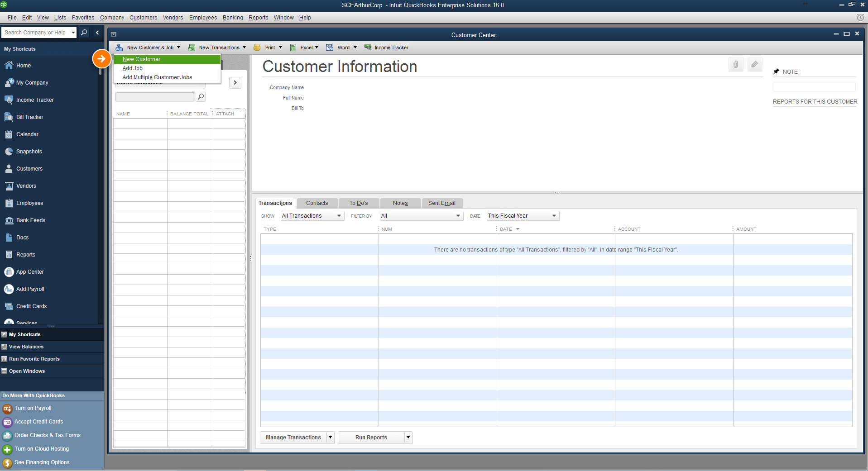This screenshot has height=471, width=868.
Task: Select Add Multiple Customer:Jobs entry
Action: coord(167,77)
